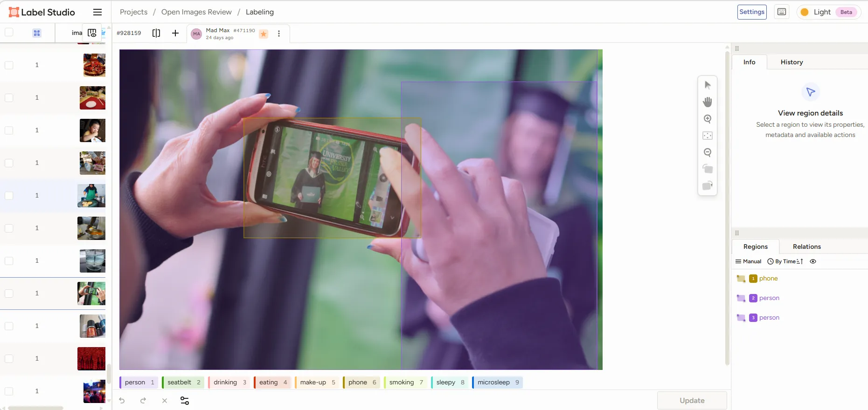Select the microsleep label
The width and height of the screenshot is (868, 410).
498,383
